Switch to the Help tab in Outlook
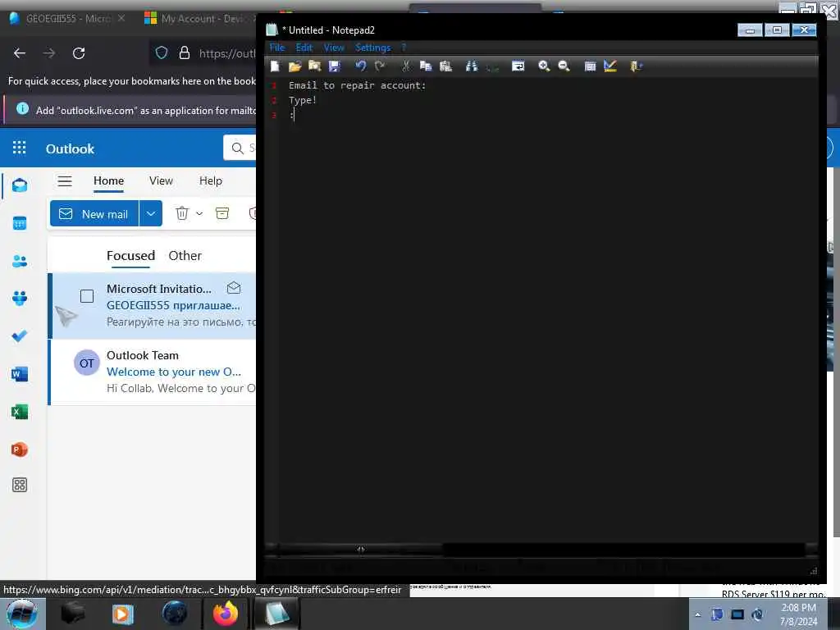The height and width of the screenshot is (630, 840). [211, 180]
